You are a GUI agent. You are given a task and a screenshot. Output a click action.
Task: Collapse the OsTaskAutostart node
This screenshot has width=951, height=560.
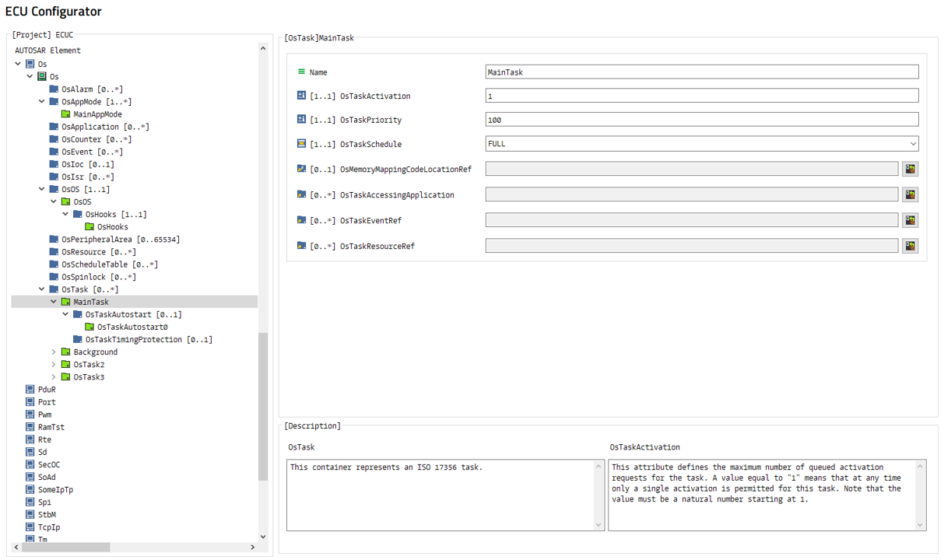point(65,315)
